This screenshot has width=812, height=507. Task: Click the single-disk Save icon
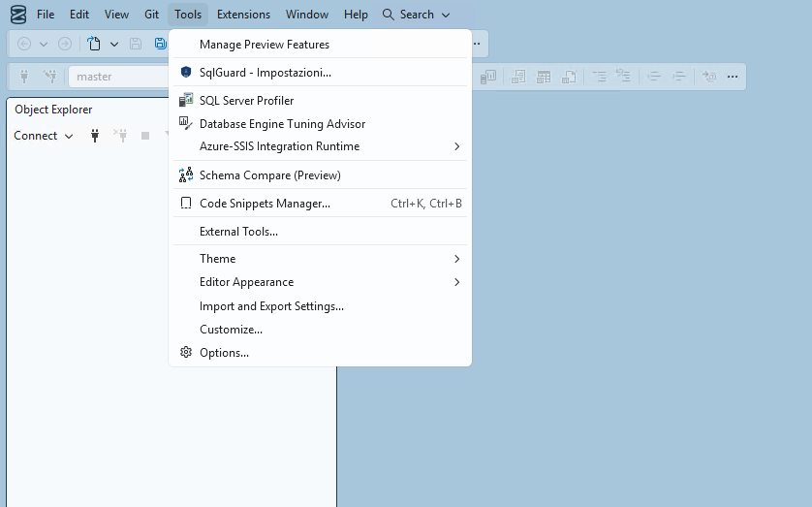pyautogui.click(x=136, y=44)
